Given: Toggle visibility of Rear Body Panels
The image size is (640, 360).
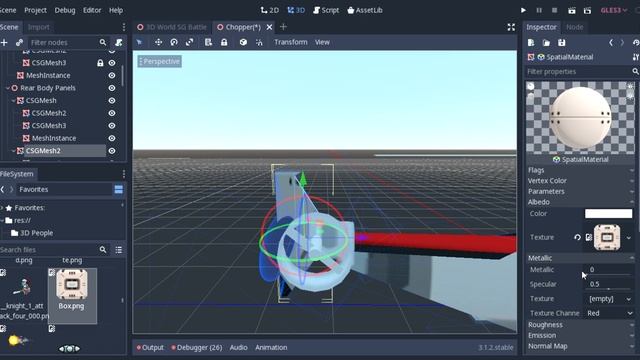Looking at the screenshot, I should coord(112,88).
